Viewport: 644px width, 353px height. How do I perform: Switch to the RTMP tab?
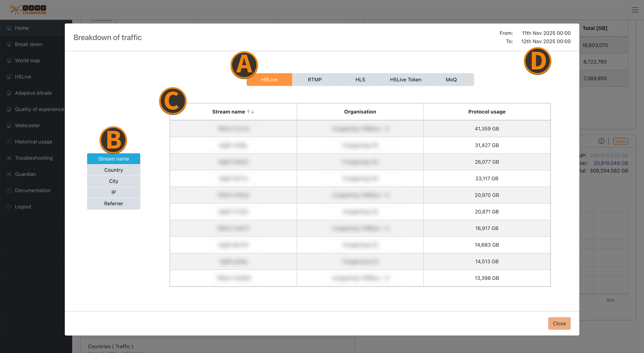pyautogui.click(x=315, y=79)
